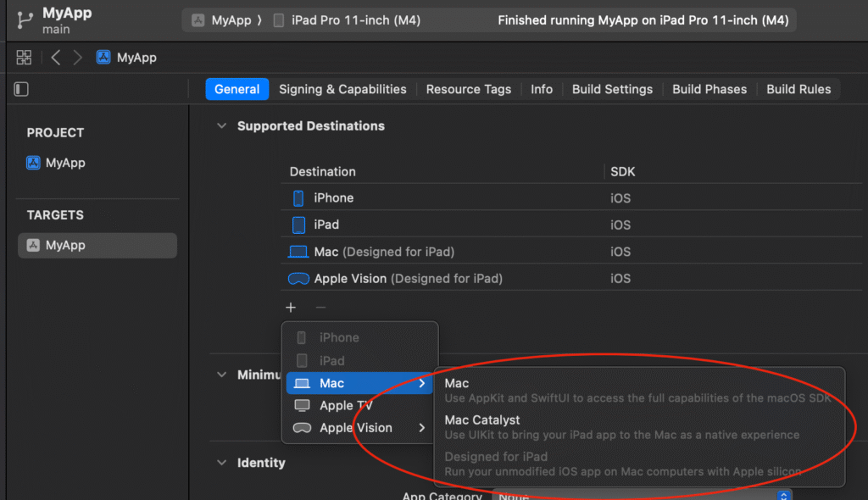Select the iPhone destination row
868x500 pixels.
coord(571,197)
